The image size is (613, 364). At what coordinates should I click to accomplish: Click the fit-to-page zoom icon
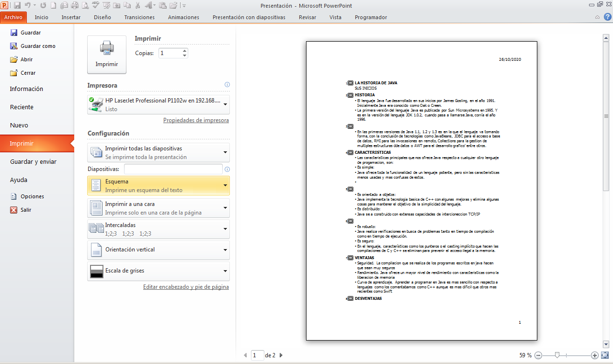click(x=605, y=355)
